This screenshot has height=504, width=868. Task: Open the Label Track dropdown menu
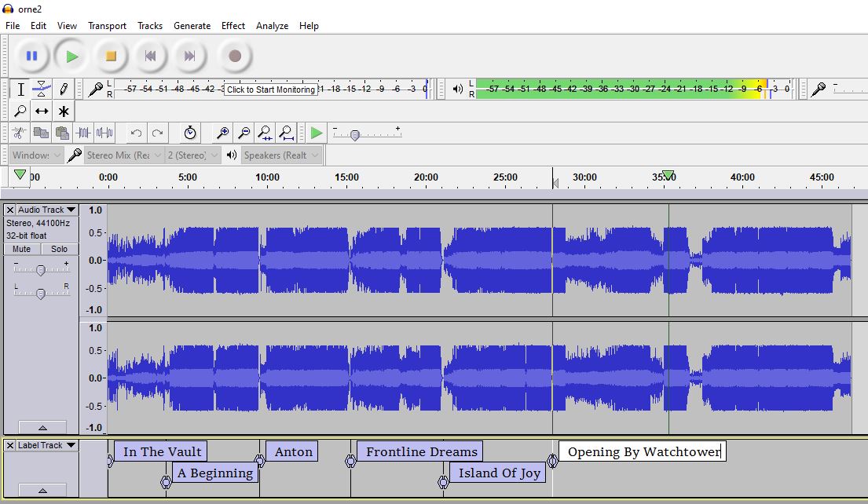[46, 445]
